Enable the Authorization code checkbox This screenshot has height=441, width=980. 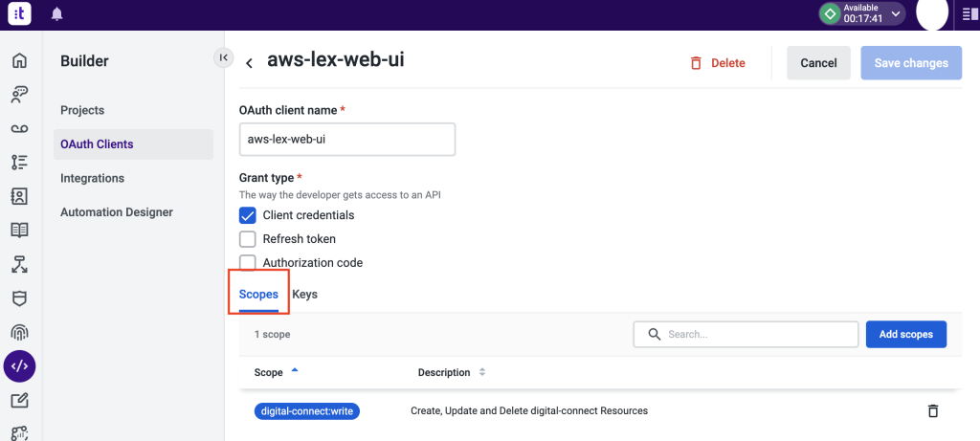(248, 262)
